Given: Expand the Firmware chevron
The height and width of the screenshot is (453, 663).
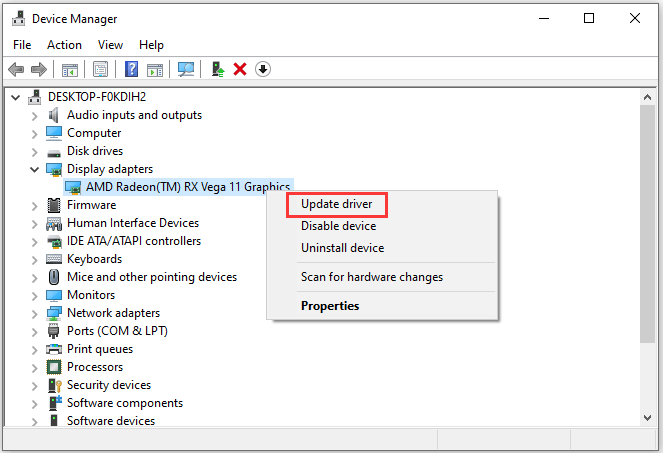Looking at the screenshot, I should pos(35,206).
